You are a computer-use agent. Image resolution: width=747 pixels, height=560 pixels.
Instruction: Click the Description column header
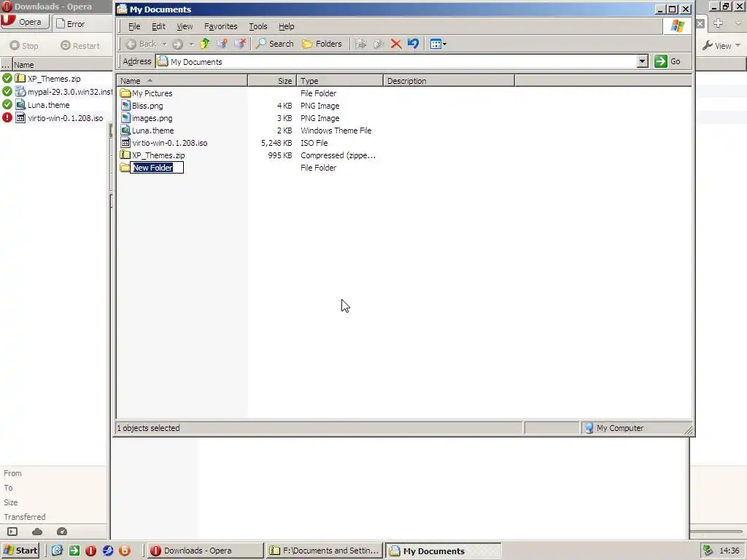coord(449,81)
